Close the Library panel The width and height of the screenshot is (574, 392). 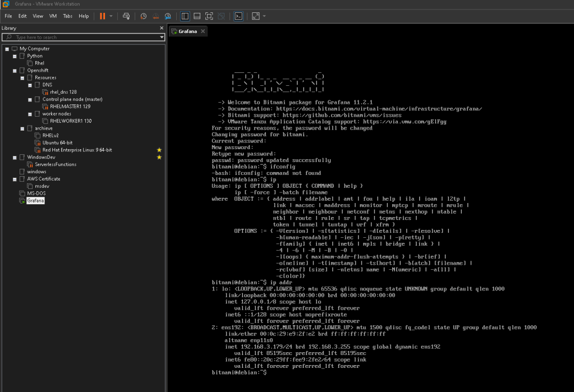(162, 28)
